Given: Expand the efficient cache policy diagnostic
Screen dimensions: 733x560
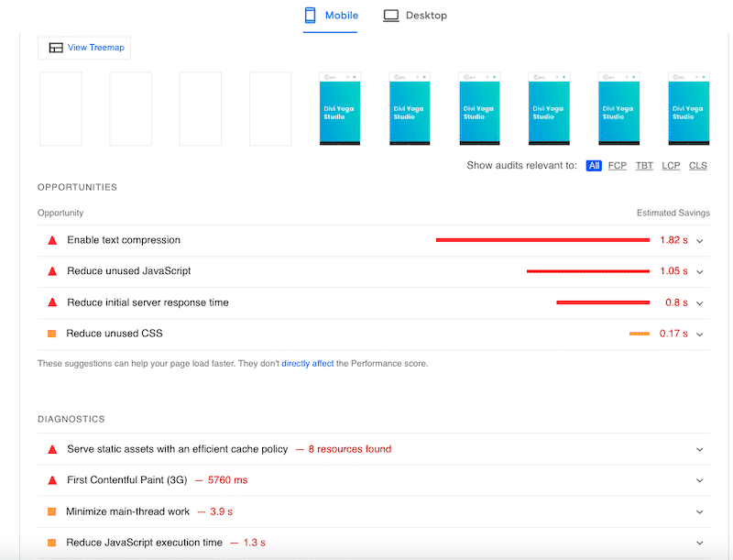Looking at the screenshot, I should [x=699, y=448].
